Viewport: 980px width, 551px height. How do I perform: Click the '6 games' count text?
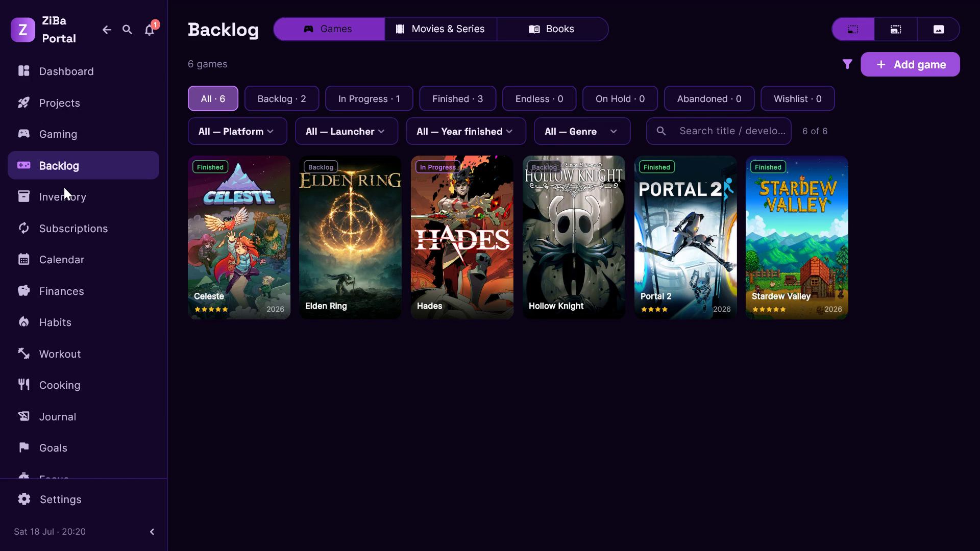[x=208, y=64]
